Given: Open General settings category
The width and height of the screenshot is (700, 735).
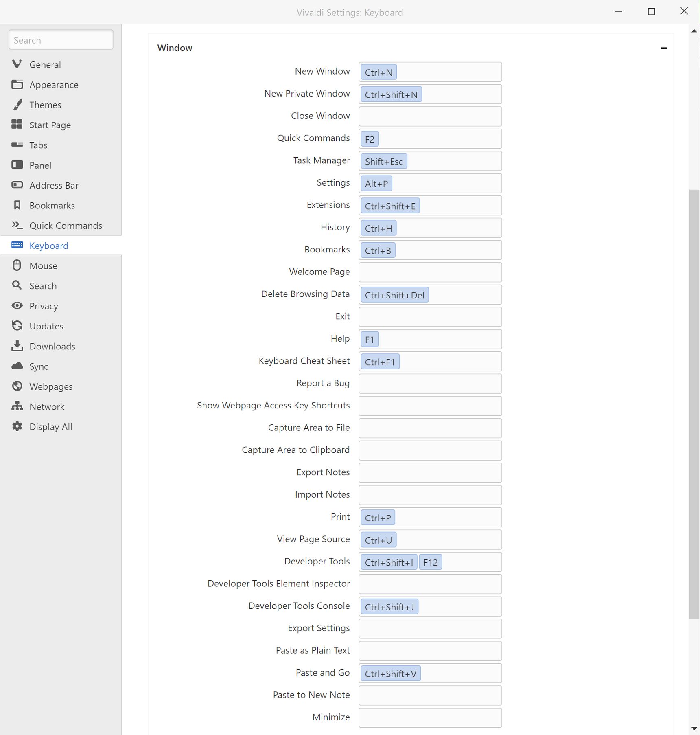Looking at the screenshot, I should [61, 64].
